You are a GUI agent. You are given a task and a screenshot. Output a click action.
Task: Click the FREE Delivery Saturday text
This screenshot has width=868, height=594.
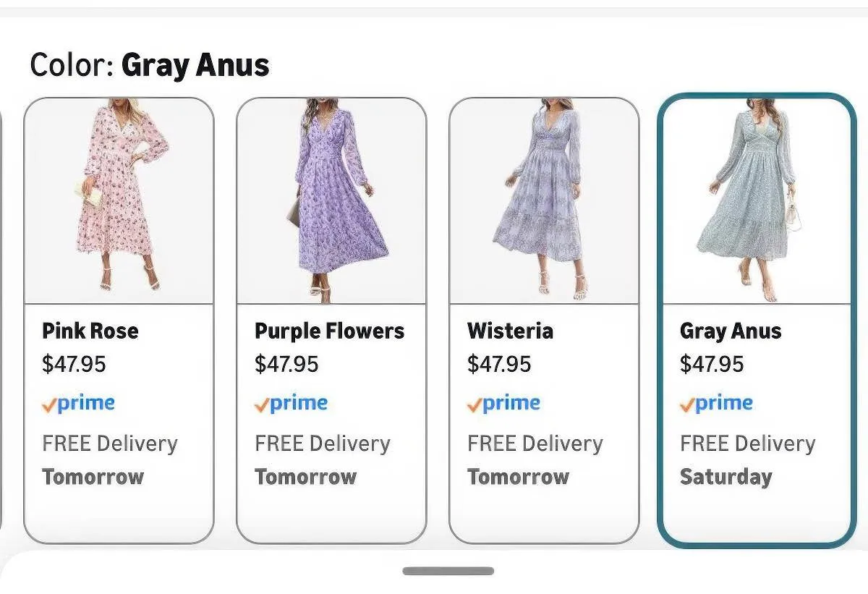[747, 460]
